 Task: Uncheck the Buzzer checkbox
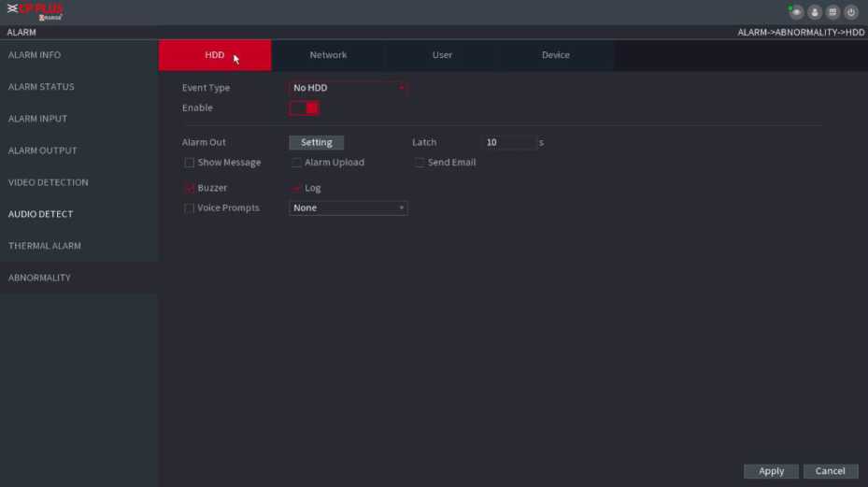[190, 188]
